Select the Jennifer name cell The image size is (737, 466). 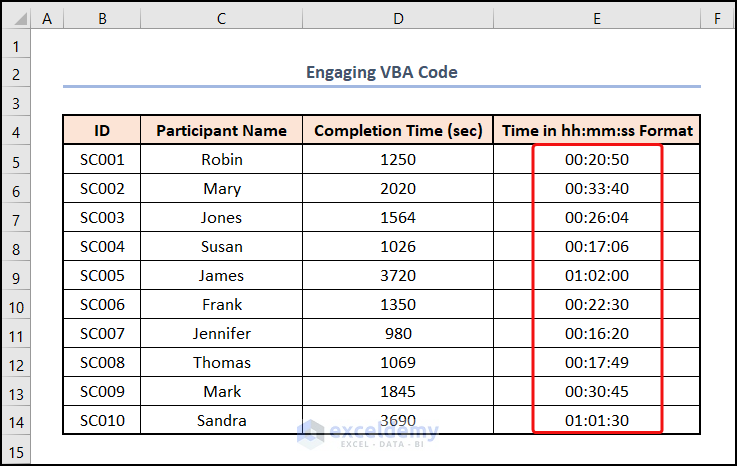pos(221,334)
